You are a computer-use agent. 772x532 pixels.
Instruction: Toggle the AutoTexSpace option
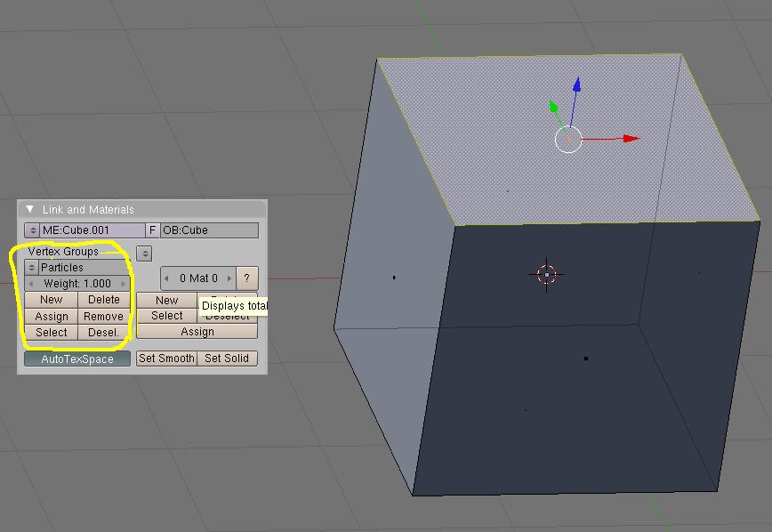click(77, 359)
